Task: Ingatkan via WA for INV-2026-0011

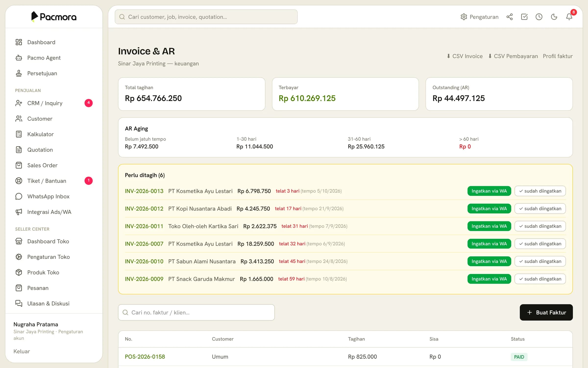Action: pyautogui.click(x=489, y=226)
